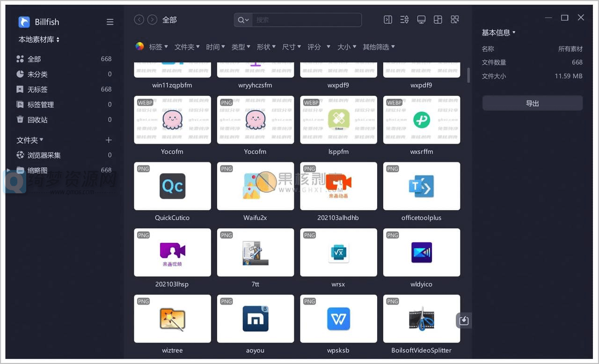Open the 时间 filter dropdown
Image resolution: width=599 pixels, height=364 pixels.
215,47
